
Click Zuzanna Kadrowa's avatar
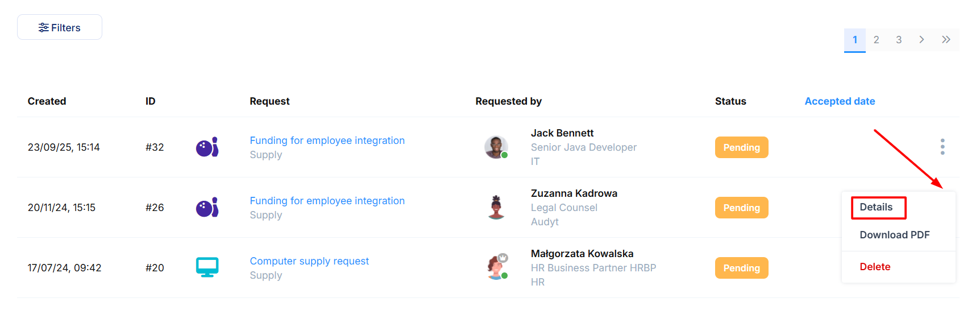pos(496,208)
